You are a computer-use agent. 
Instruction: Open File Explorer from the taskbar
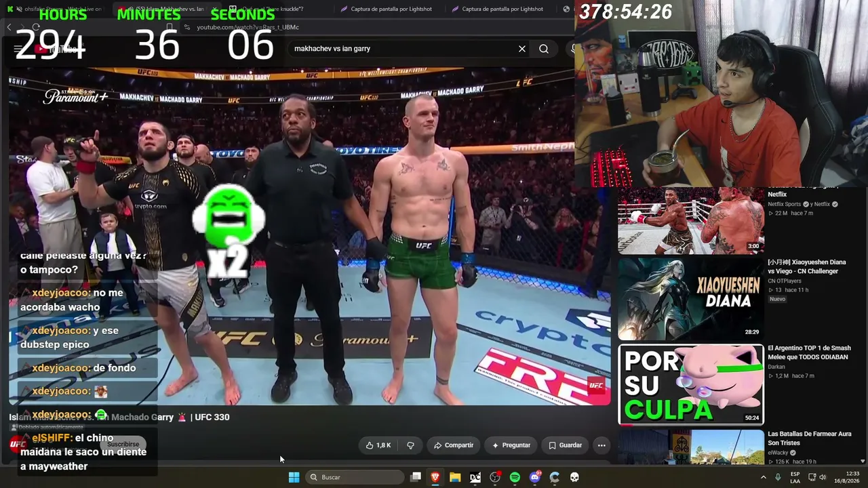455,477
